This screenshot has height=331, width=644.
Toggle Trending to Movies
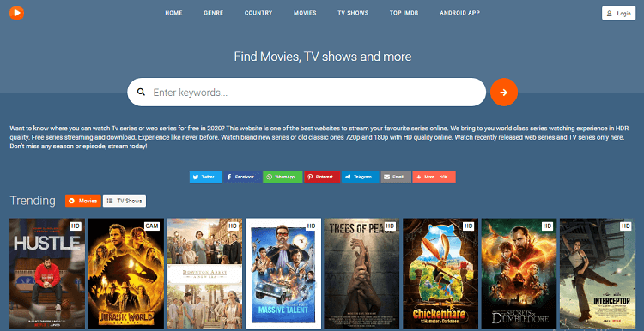pyautogui.click(x=83, y=201)
